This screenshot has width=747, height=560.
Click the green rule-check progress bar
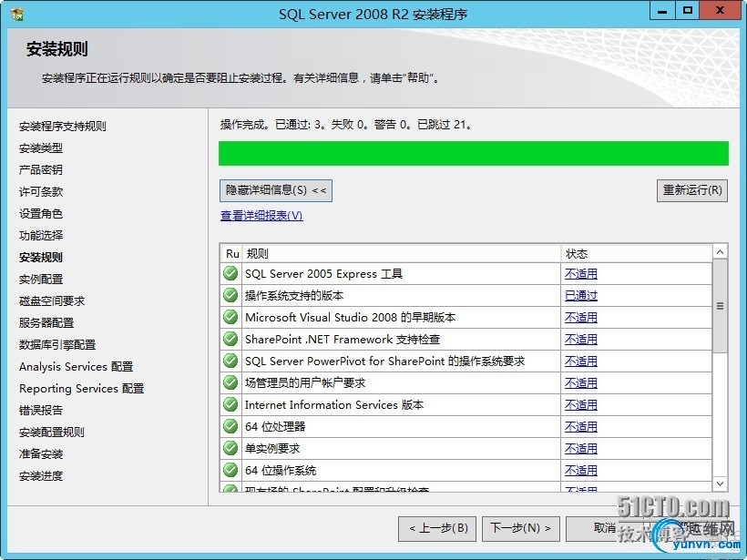pyautogui.click(x=474, y=153)
